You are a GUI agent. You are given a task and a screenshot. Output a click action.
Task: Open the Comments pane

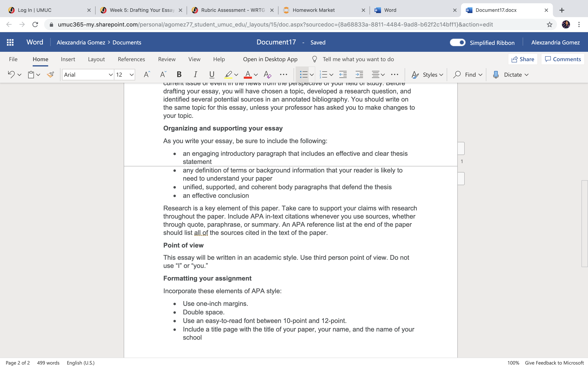click(562, 59)
